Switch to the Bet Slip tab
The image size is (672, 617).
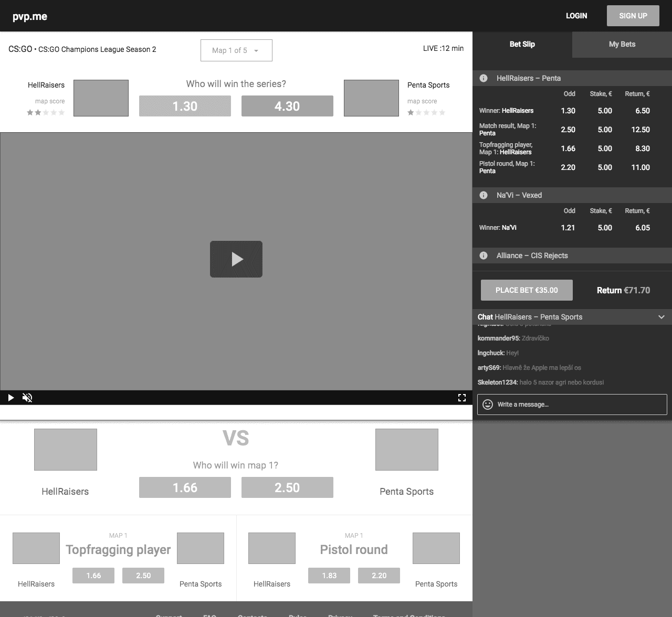point(522,44)
